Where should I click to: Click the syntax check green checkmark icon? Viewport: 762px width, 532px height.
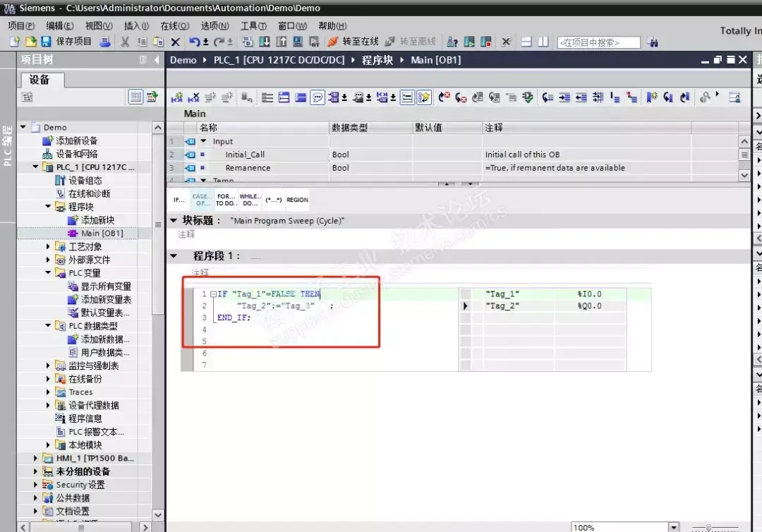pos(528,97)
